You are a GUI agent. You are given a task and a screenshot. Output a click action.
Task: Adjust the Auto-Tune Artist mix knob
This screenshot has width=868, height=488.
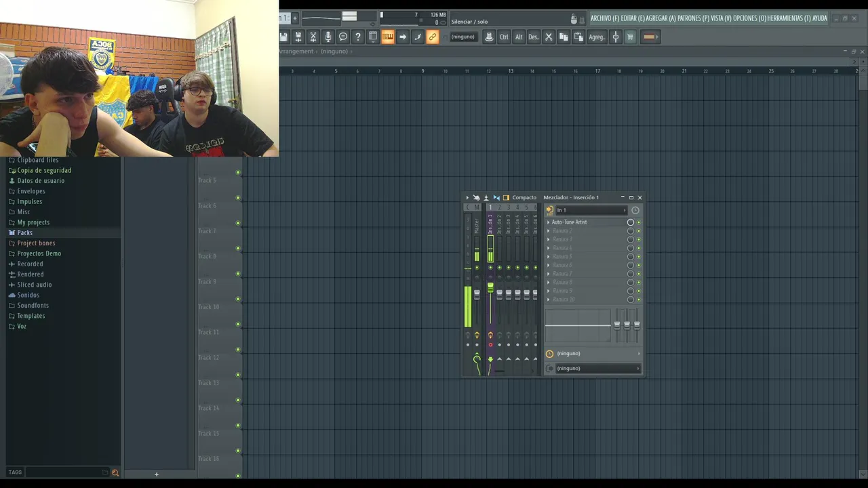[631, 222]
